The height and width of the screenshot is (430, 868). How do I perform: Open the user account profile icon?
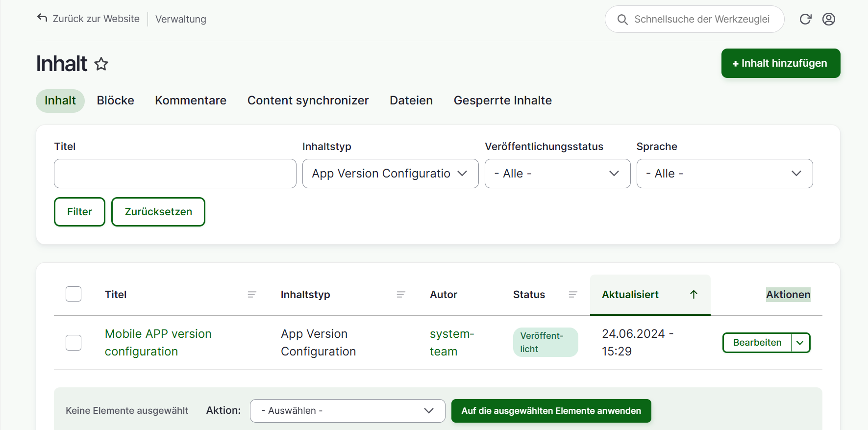tap(828, 19)
